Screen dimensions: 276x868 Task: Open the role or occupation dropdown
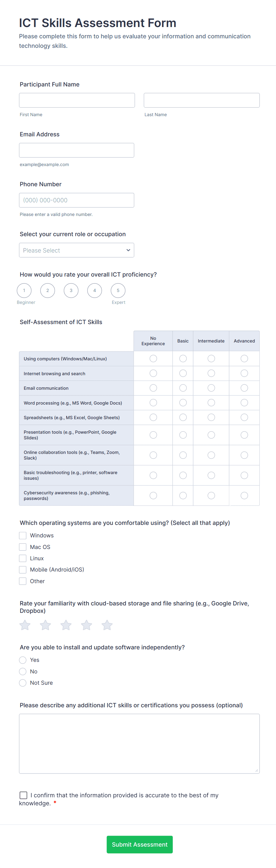click(76, 250)
